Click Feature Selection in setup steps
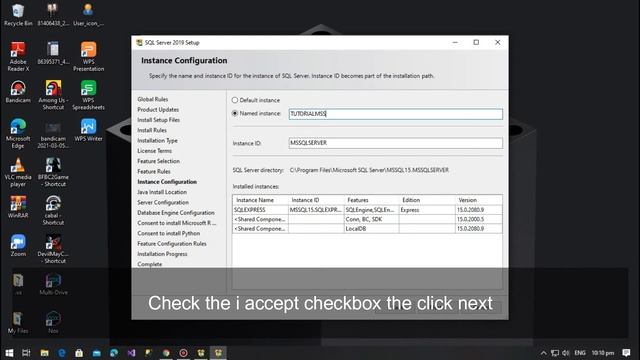640x360 pixels. tap(158, 161)
